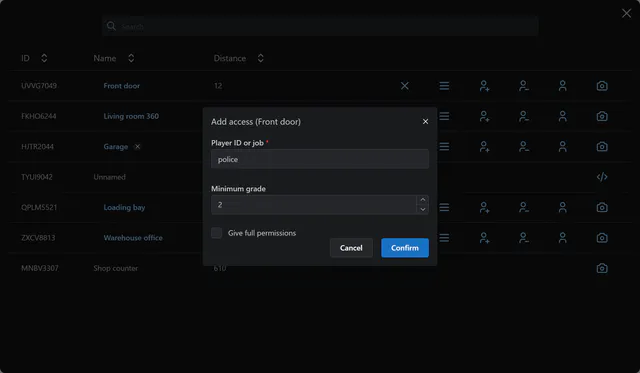Select the Unnamed camera name

[109, 177]
